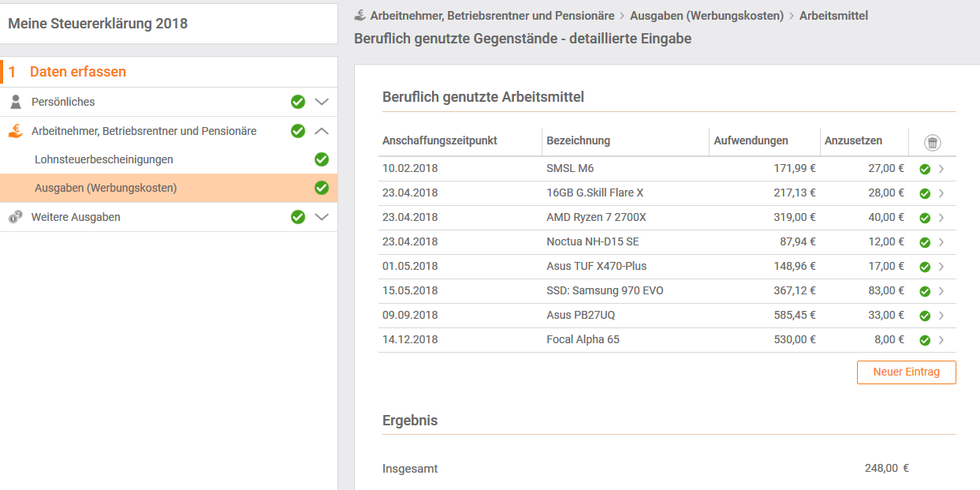
Task: Go to Ausgaben (Werbungskosten) breadcrumb link
Action: (706, 16)
